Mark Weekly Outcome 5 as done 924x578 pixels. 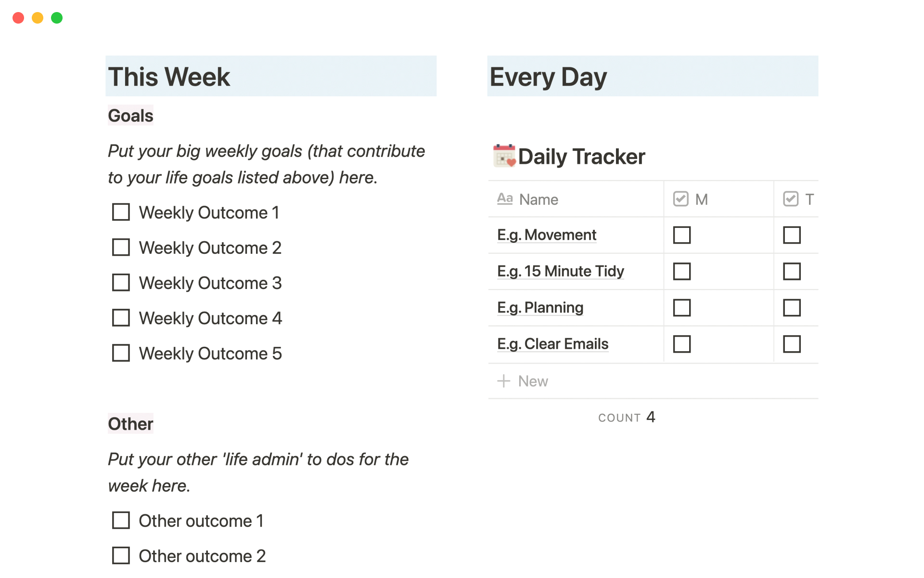[121, 353]
